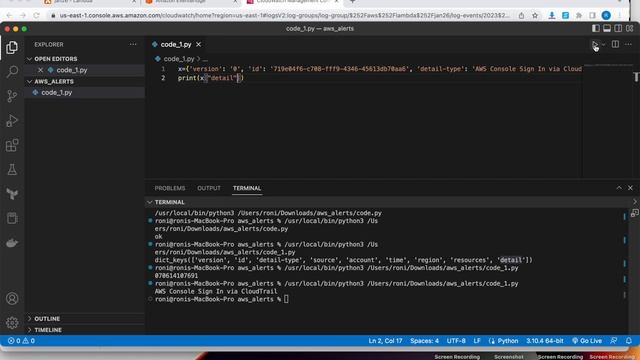Open the Docker whale view
The width and height of the screenshot is (640, 360).
coord(12,243)
